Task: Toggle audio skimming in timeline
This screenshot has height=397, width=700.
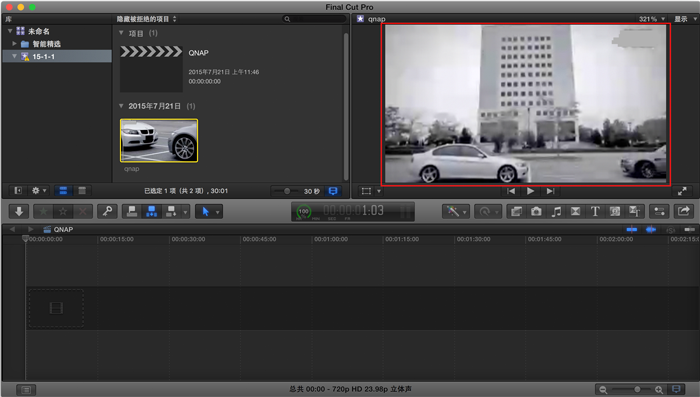Action: pos(651,229)
